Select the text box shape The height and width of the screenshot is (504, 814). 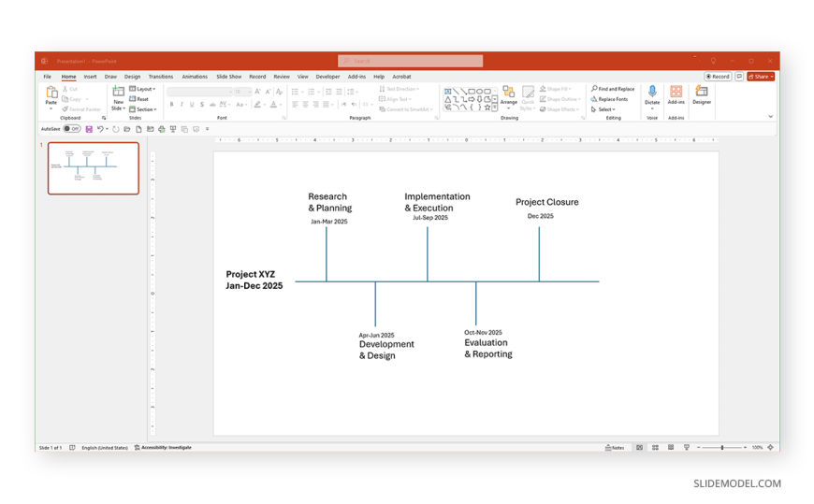(x=447, y=92)
